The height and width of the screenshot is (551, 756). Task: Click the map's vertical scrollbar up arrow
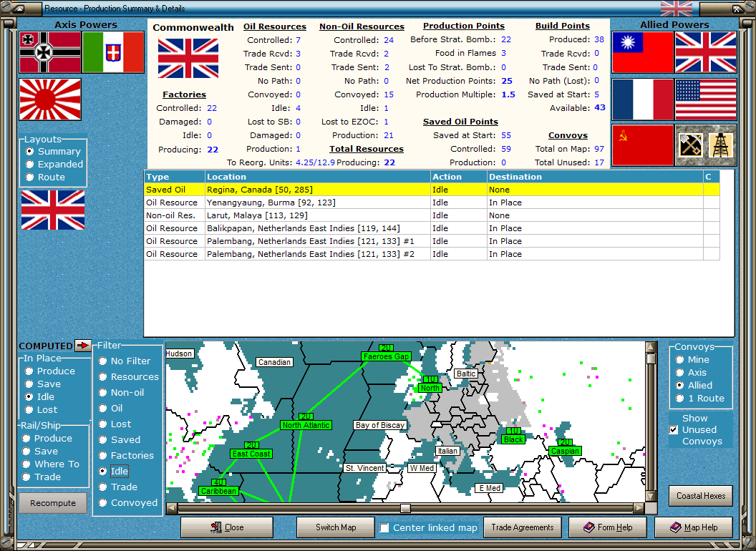tap(651, 346)
